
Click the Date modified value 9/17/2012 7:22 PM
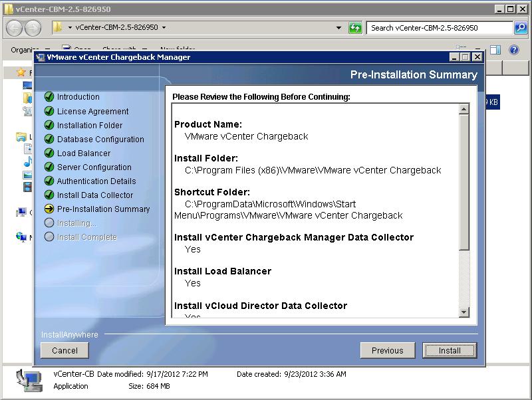[x=177, y=374]
